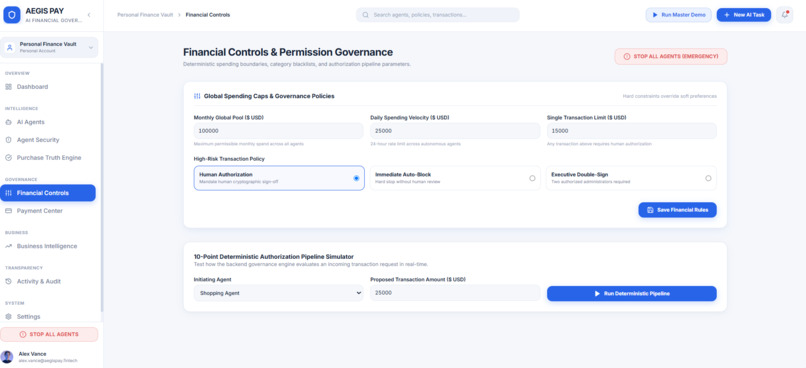Click the Daily Spending Velocity input field

(455, 131)
